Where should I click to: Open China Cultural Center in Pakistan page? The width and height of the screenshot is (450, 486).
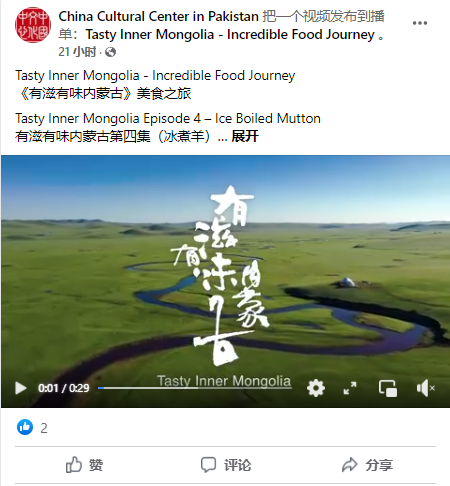point(158,16)
